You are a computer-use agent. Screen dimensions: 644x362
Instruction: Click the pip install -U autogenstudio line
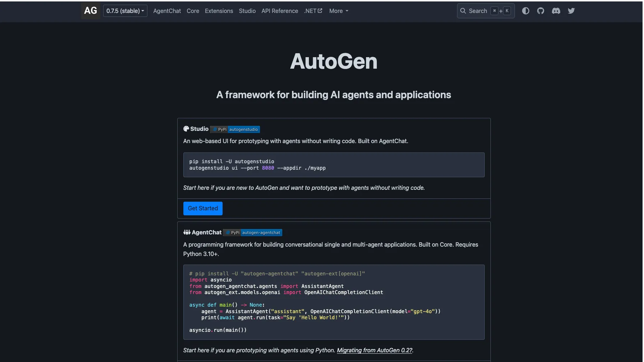pyautogui.click(x=232, y=161)
